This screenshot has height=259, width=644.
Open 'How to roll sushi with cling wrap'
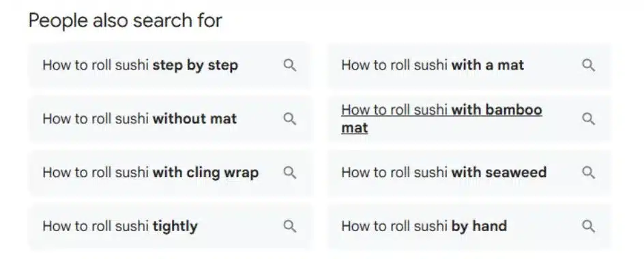click(x=150, y=173)
